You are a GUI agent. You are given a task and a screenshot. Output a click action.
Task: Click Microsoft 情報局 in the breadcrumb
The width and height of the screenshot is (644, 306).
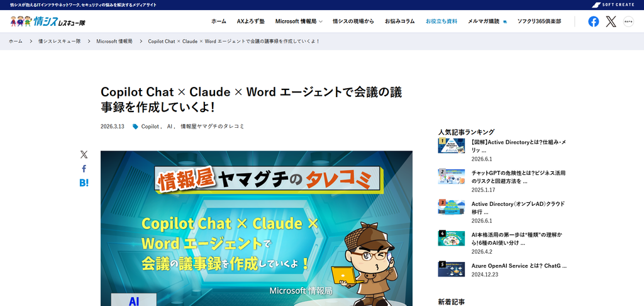click(114, 42)
